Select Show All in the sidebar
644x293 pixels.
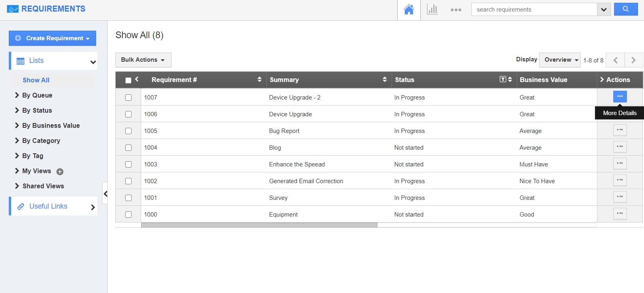(x=36, y=80)
